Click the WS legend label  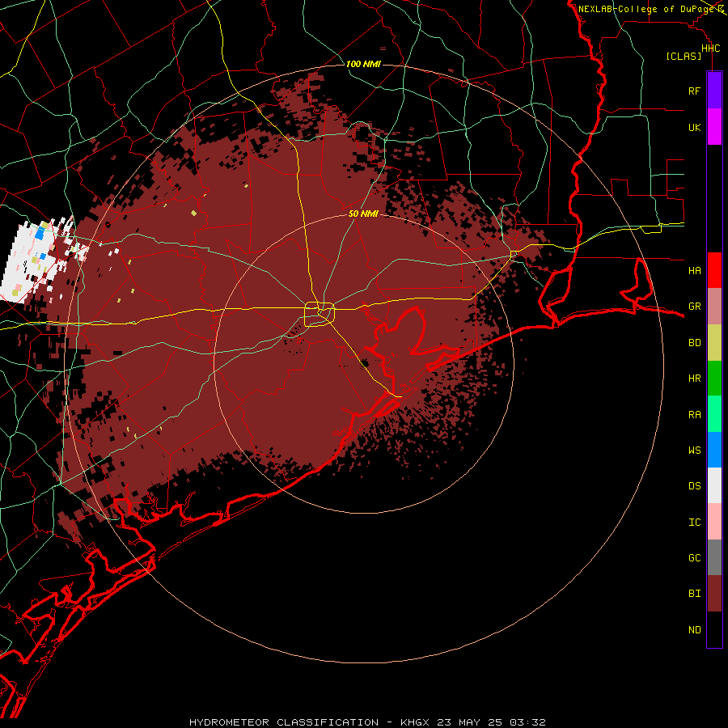(694, 451)
